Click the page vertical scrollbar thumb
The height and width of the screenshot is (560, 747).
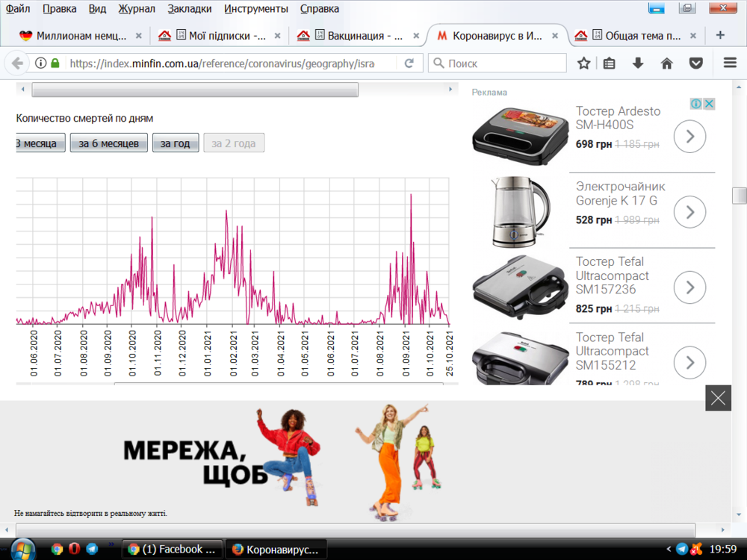tap(739, 196)
